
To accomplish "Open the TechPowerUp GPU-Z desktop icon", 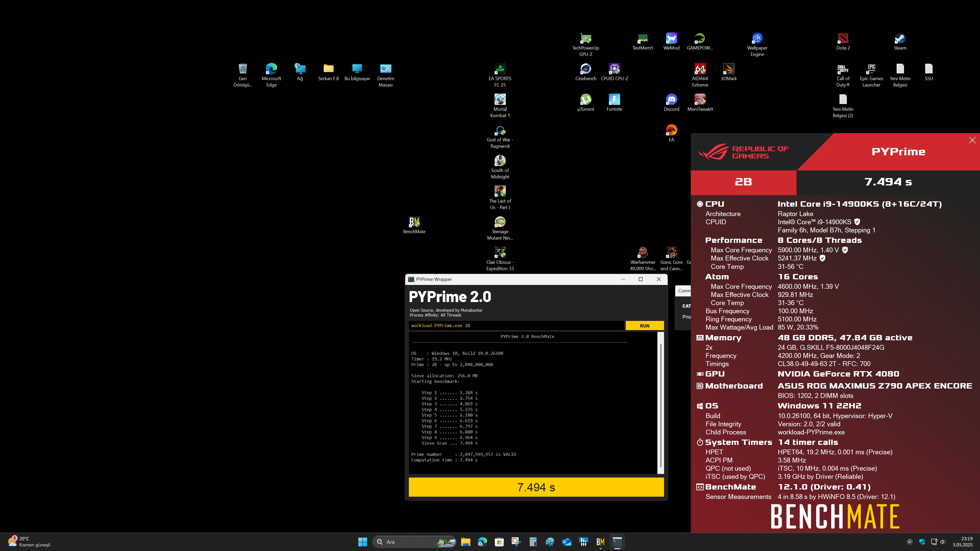I will tap(585, 44).
